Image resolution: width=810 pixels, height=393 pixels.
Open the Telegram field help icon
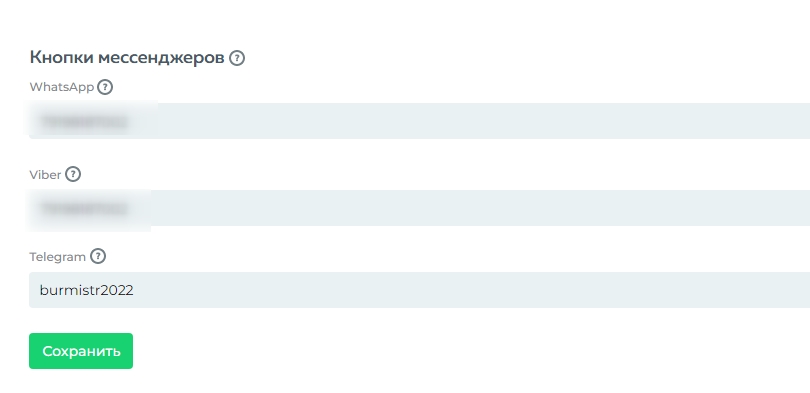coord(98,256)
